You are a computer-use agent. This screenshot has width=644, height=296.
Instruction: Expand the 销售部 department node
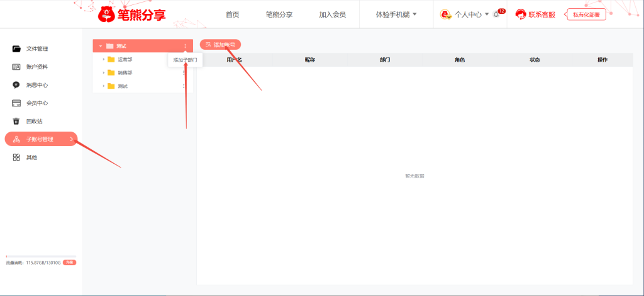(104, 72)
